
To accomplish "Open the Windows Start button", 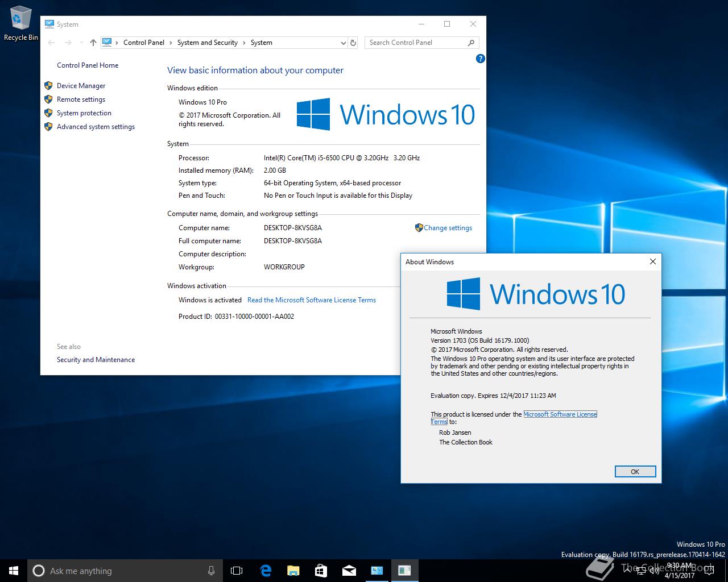I will (x=14, y=571).
